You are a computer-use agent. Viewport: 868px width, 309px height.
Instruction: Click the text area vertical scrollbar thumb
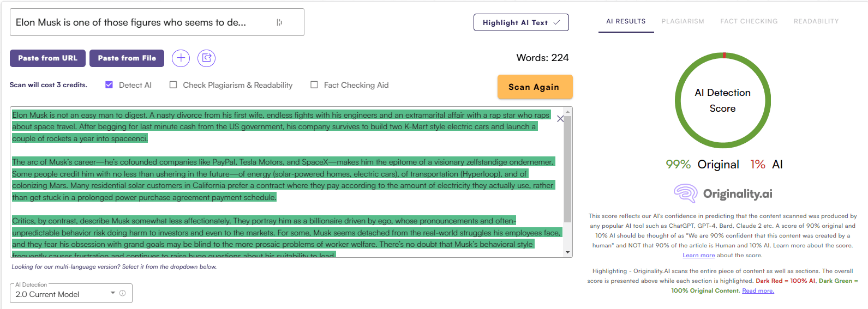[x=568, y=169]
